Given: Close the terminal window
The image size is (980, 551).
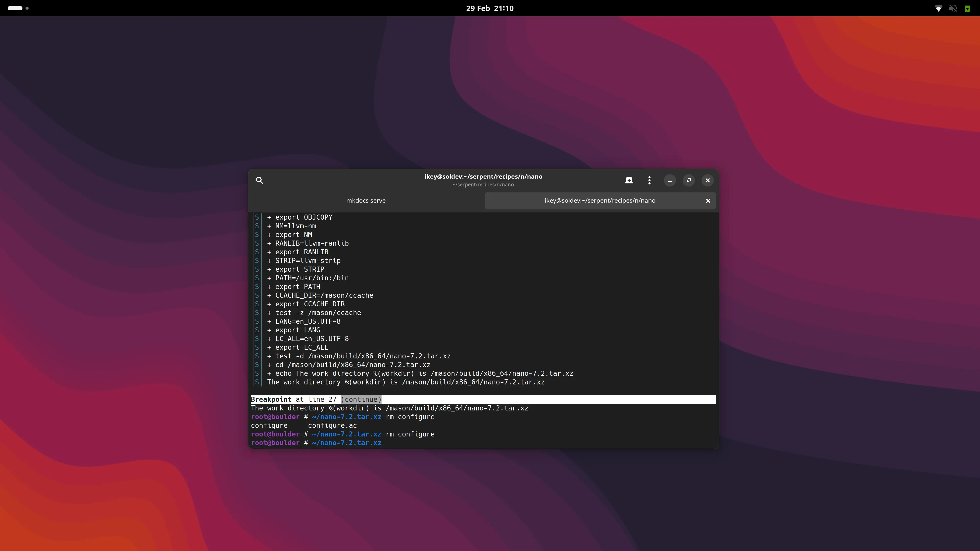Looking at the screenshot, I should click(x=708, y=180).
